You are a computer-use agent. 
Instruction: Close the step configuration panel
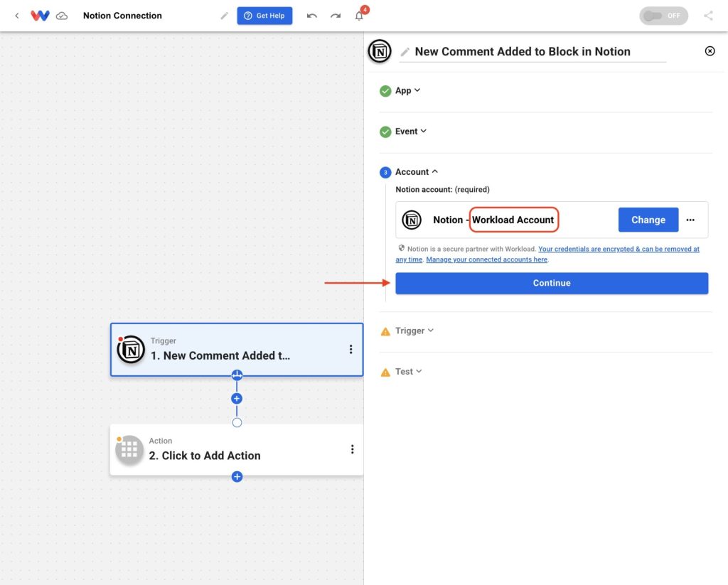[x=710, y=51]
